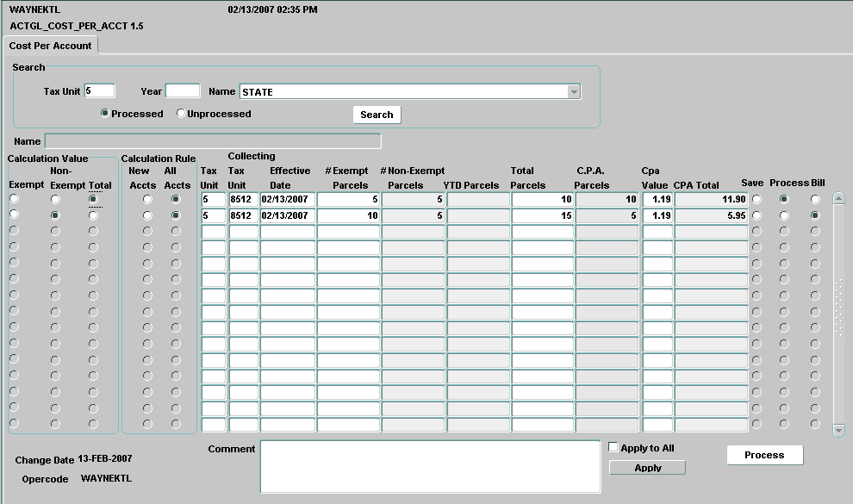Select the Process radio in second row
The height and width of the screenshot is (504, 853).
[x=784, y=215]
